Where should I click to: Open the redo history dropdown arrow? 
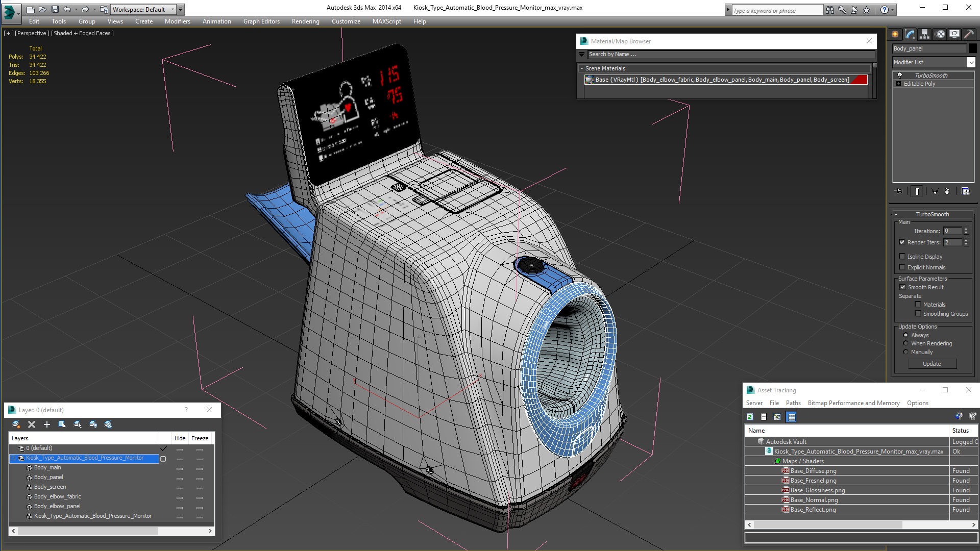click(94, 9)
